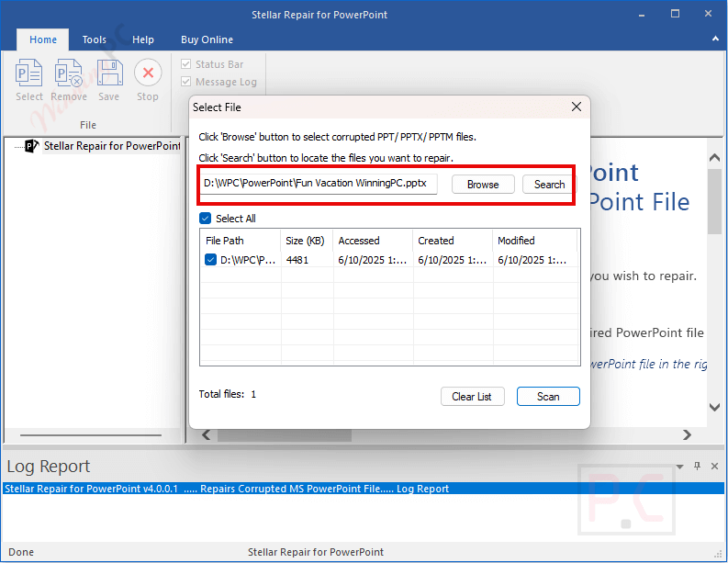Screen dimensions: 728x563
Task: Click the Remove file ribbon icon
Action: [x=69, y=73]
